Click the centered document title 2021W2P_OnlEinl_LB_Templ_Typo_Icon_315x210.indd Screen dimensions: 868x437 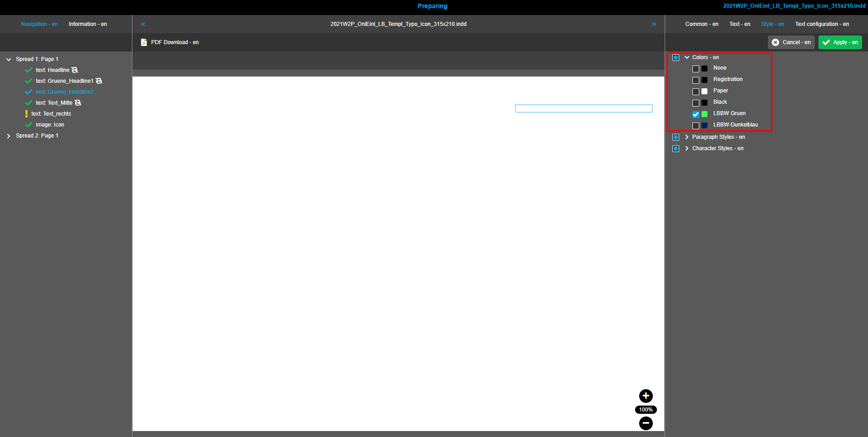click(399, 24)
